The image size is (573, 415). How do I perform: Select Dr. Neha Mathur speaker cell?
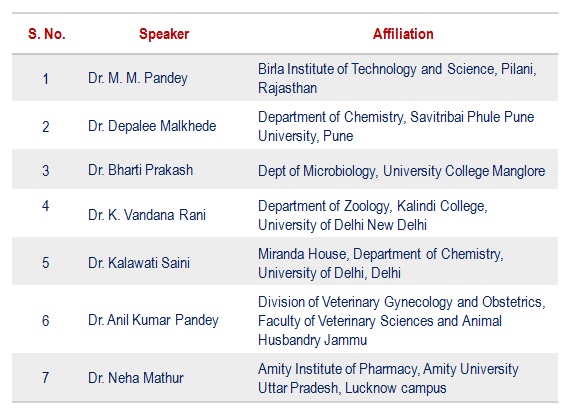(x=136, y=378)
